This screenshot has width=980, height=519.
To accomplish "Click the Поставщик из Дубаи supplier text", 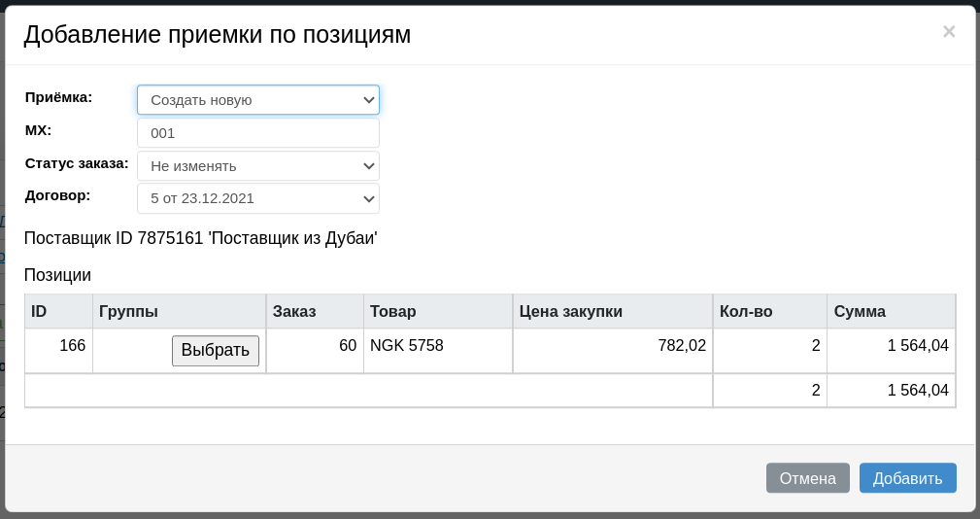I will pyautogui.click(x=293, y=238).
